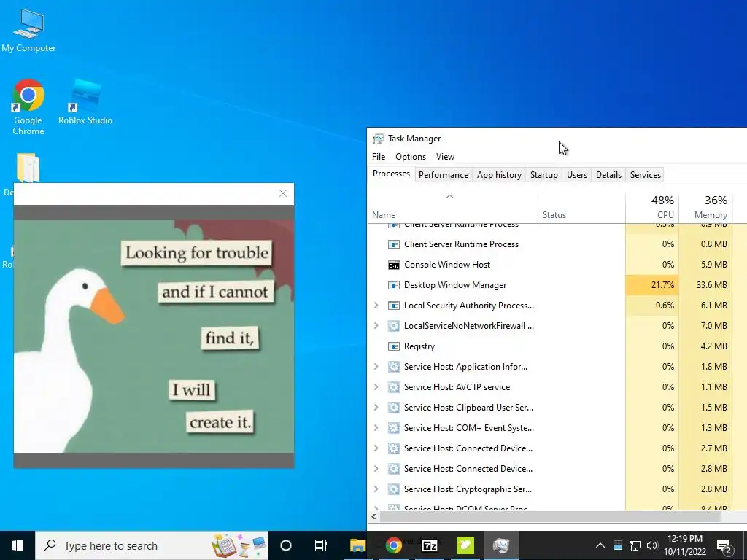Select the Desktop Window Manager process icon
The width and height of the screenshot is (747, 560).
[393, 285]
